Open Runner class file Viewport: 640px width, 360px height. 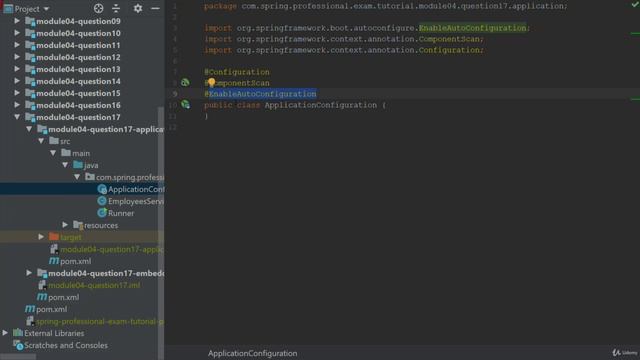[121, 213]
